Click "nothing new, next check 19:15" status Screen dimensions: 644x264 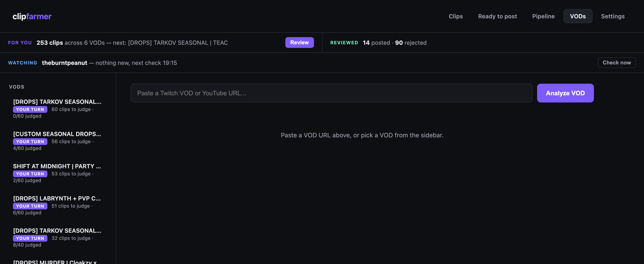click(x=136, y=63)
